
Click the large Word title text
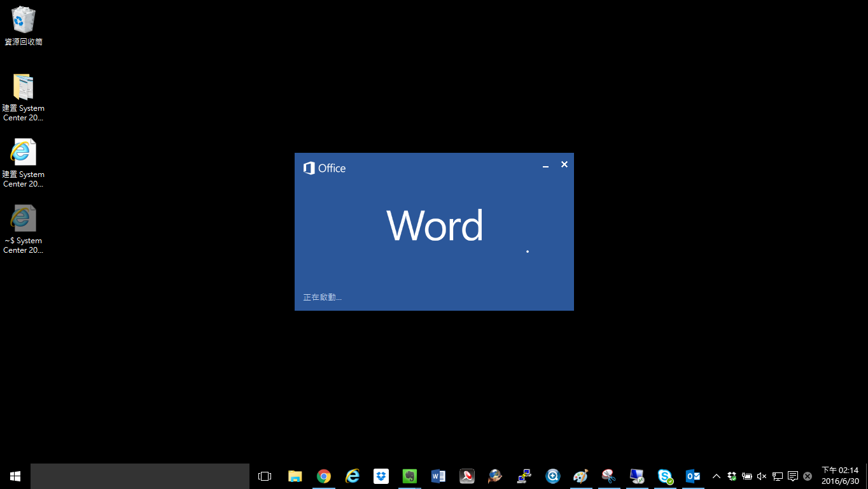click(x=435, y=225)
